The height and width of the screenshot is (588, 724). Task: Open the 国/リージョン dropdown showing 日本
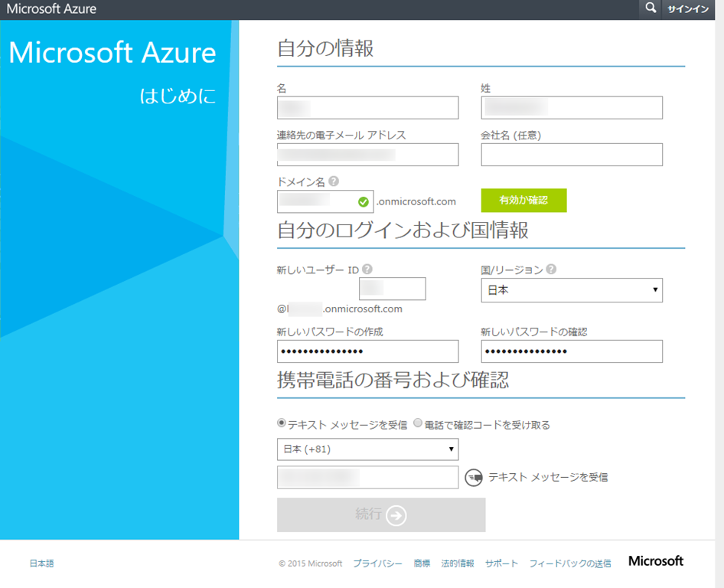(572, 290)
